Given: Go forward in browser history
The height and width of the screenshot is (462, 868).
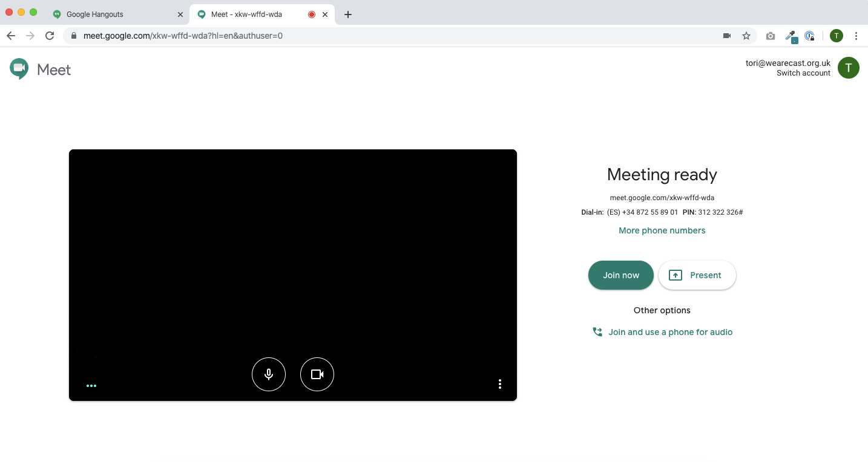Looking at the screenshot, I should click(x=30, y=36).
